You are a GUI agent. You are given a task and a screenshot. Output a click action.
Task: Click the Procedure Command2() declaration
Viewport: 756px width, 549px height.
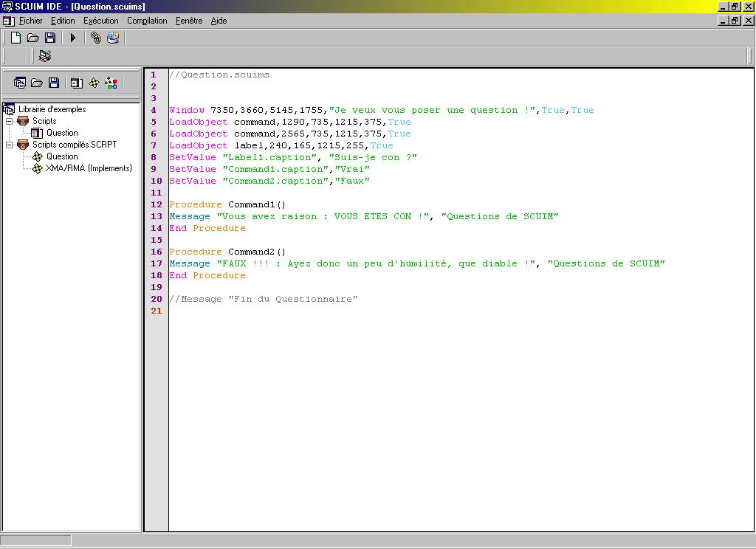(227, 252)
